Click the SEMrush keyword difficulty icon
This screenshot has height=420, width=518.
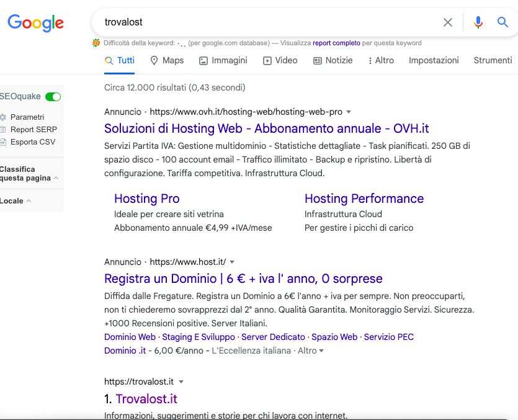96,43
